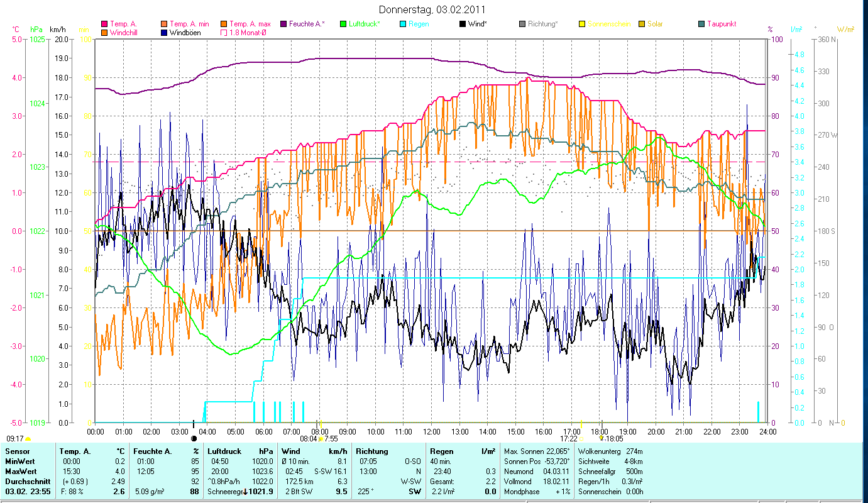The image size is (868, 503).
Task: Click the blue Windböen legend square
Action: [163, 32]
